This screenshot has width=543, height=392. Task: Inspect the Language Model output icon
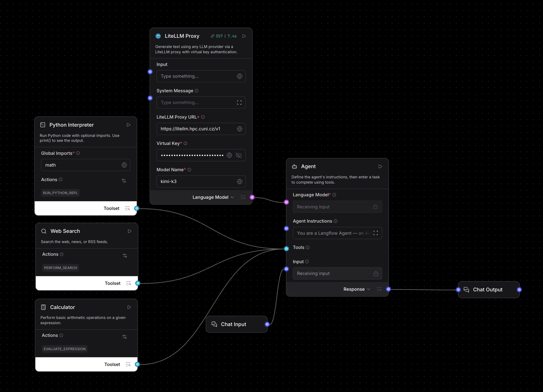[243, 197]
